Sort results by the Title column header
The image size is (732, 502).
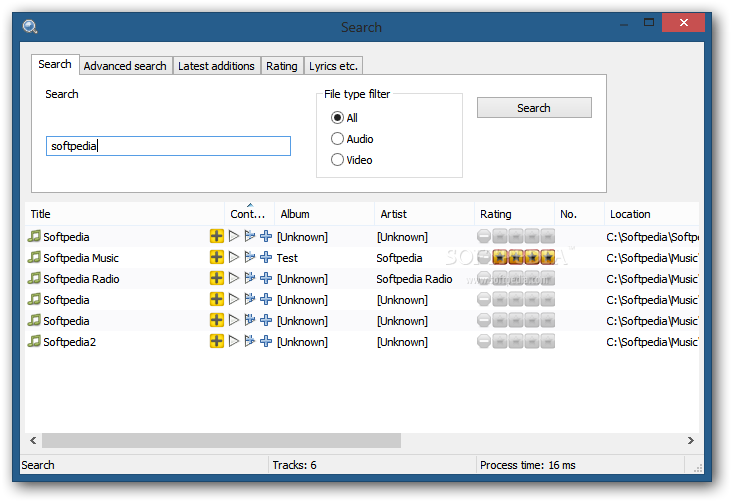coord(125,214)
